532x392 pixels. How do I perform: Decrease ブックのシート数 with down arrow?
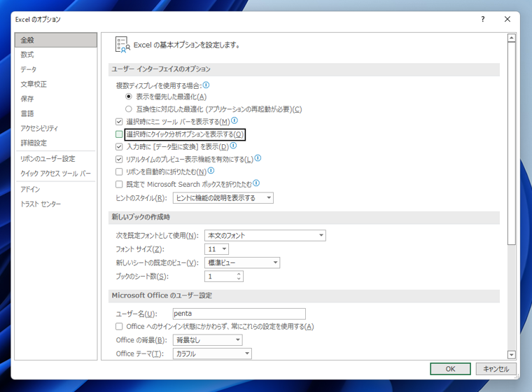(239, 279)
